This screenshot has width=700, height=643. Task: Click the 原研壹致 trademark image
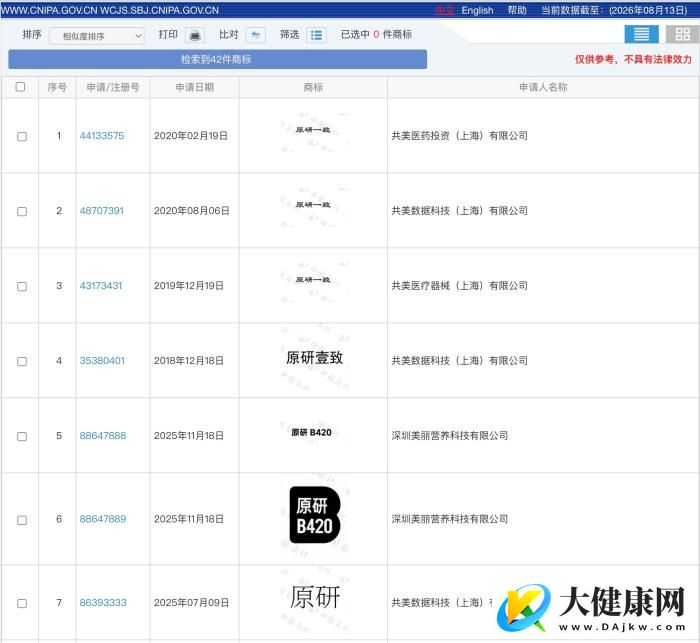point(315,358)
